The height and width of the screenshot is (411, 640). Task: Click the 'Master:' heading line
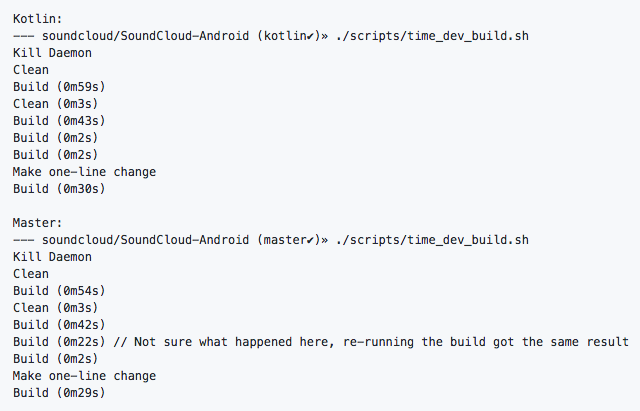click(37, 223)
